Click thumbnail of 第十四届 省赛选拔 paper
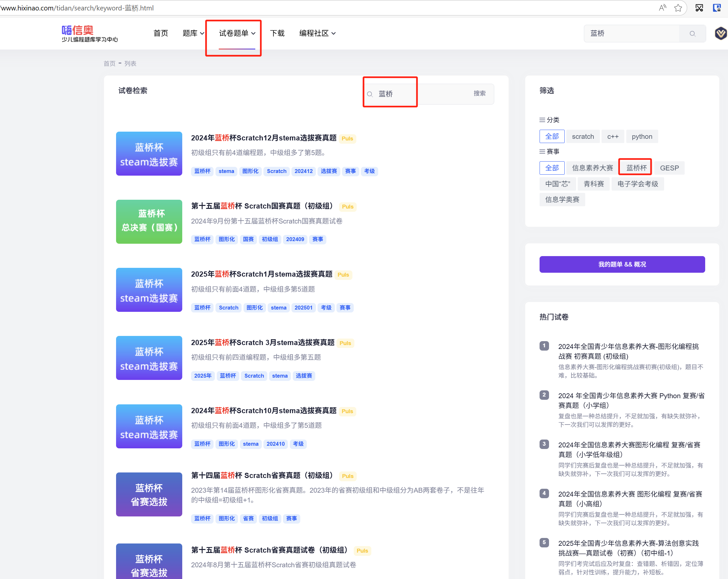Screen dimensions: 728x579 coord(149,494)
